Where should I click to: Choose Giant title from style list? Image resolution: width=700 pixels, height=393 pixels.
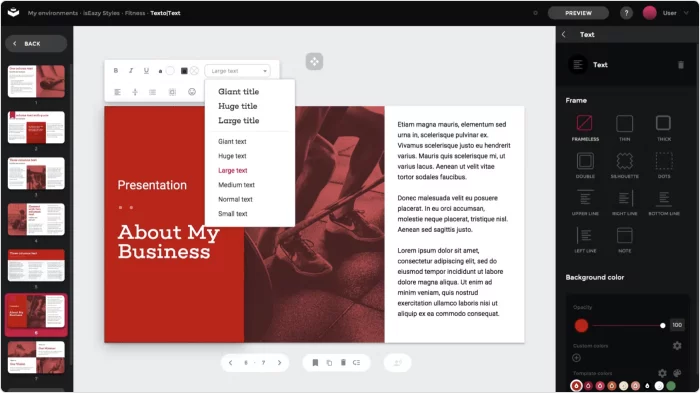click(x=238, y=92)
